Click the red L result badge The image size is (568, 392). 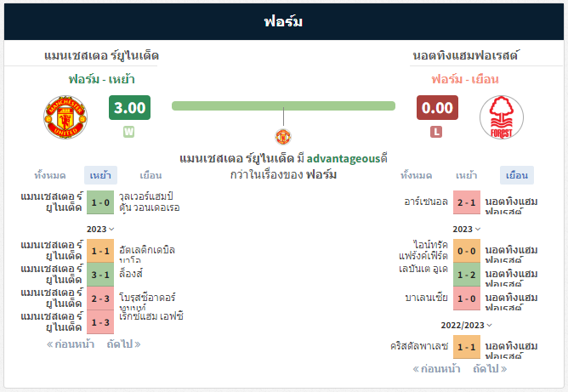pyautogui.click(x=436, y=132)
